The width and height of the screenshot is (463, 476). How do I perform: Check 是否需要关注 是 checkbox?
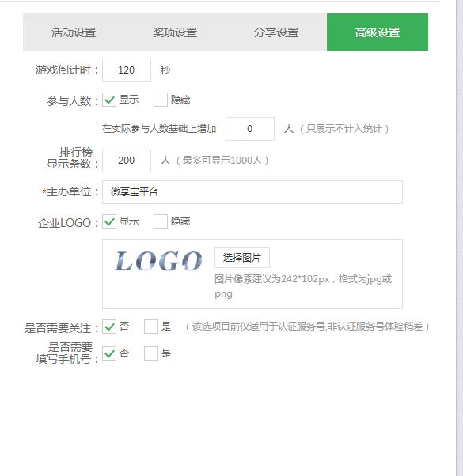tap(151, 327)
